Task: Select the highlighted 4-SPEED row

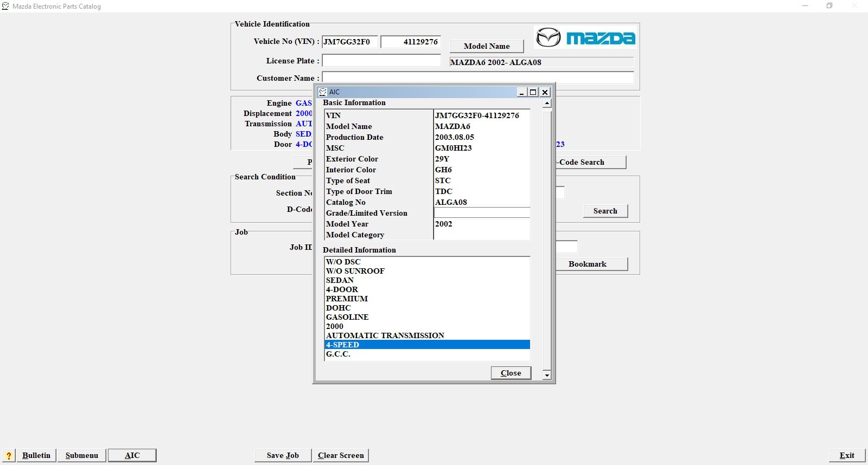Action: coord(427,345)
